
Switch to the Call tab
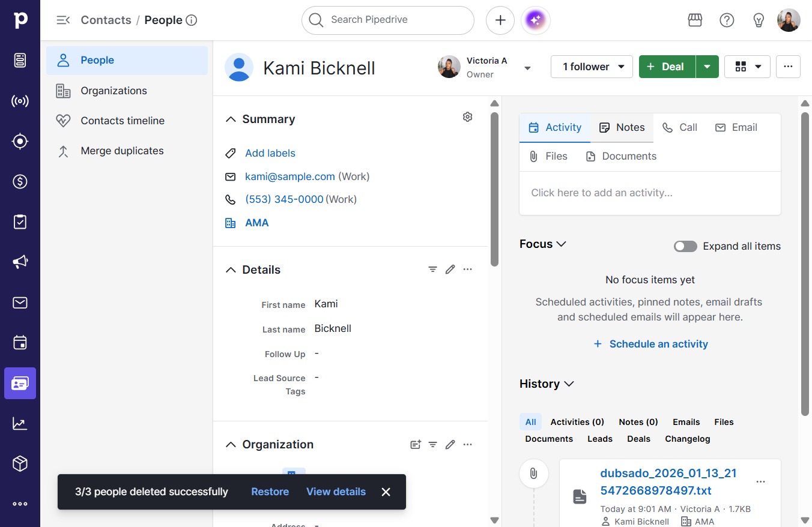pyautogui.click(x=680, y=127)
